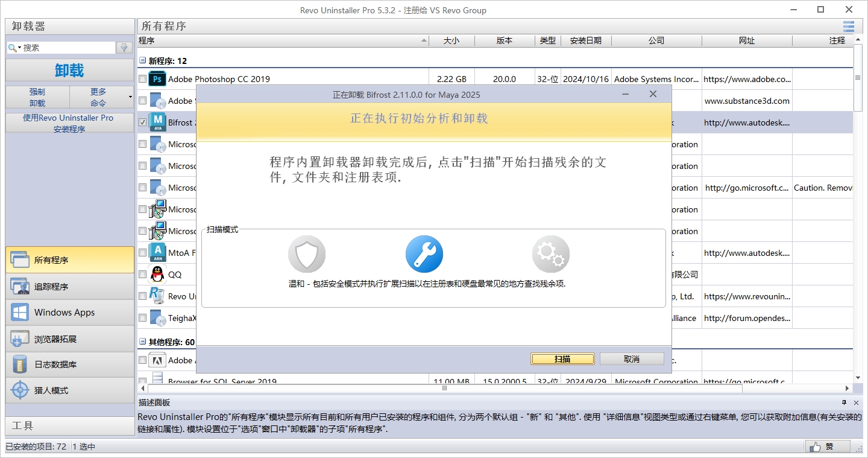Click the 2.22 GB size cell
The image size is (868, 458).
click(451, 79)
